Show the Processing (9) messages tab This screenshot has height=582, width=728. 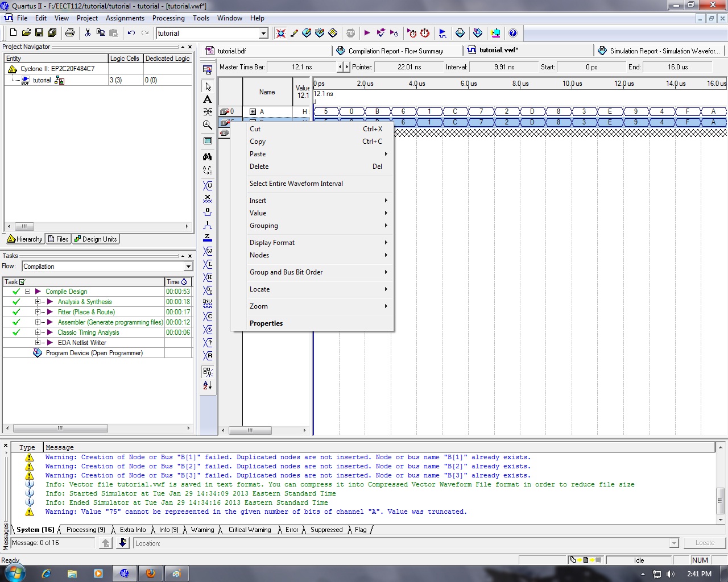point(85,530)
